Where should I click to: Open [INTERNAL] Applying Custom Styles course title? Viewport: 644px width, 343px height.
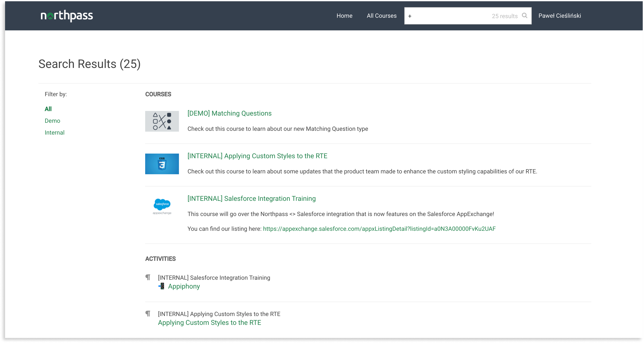[257, 156]
